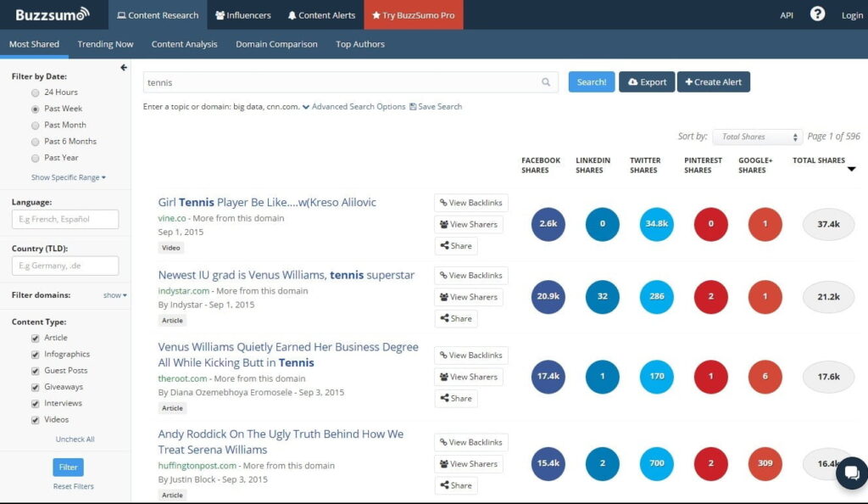Click Facebook shares 2.6k circle
Screen dimensions: 868x504
[548, 224]
